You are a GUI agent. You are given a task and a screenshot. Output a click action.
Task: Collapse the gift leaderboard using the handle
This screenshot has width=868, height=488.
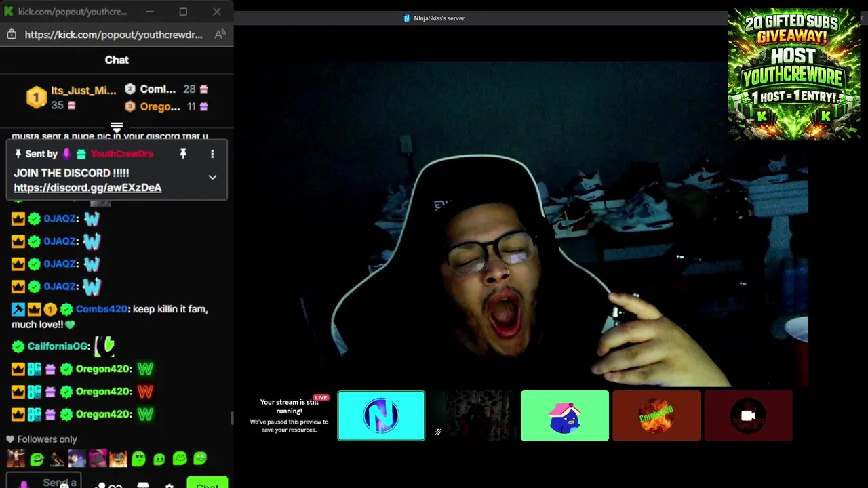click(117, 127)
